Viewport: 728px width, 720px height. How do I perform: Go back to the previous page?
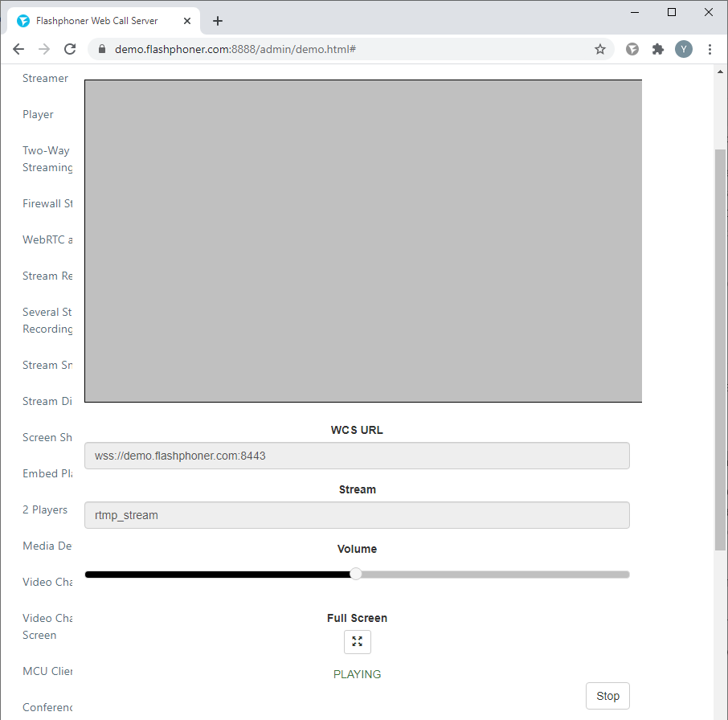point(18,49)
